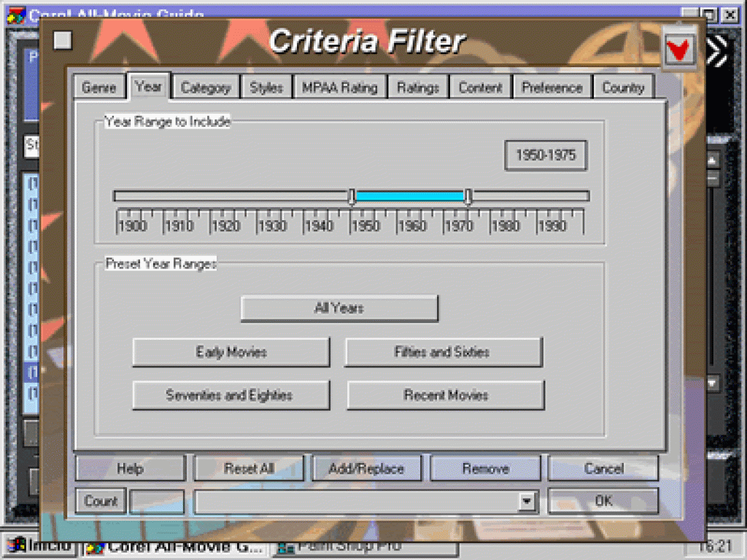The height and width of the screenshot is (560, 747).
Task: Select Fifties and Sixties preset range
Action: pyautogui.click(x=443, y=352)
